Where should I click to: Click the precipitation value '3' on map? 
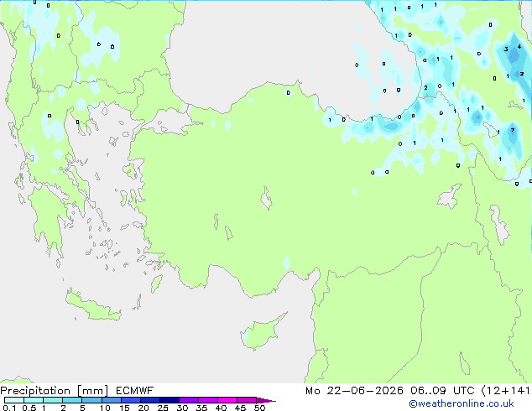click(506, 49)
